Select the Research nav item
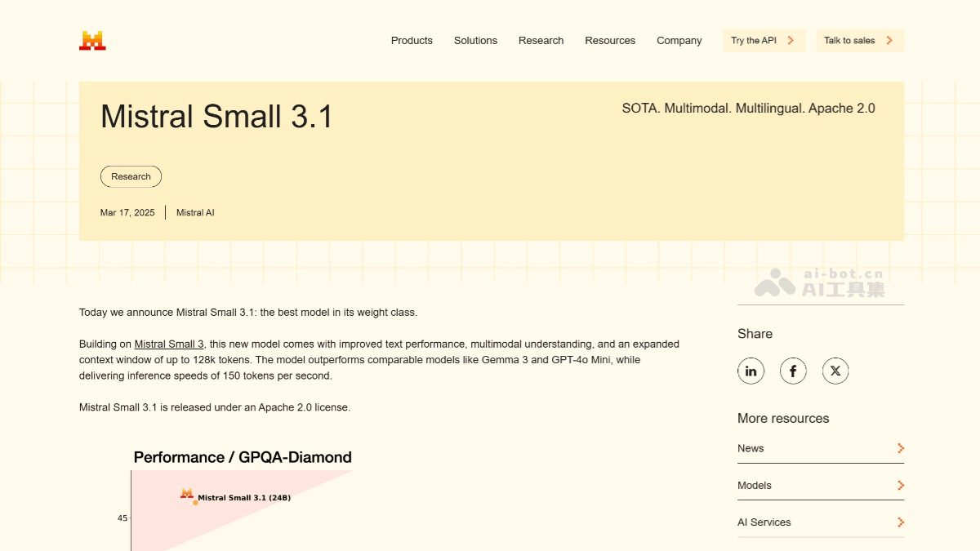Image resolution: width=980 pixels, height=551 pixels. pos(541,40)
